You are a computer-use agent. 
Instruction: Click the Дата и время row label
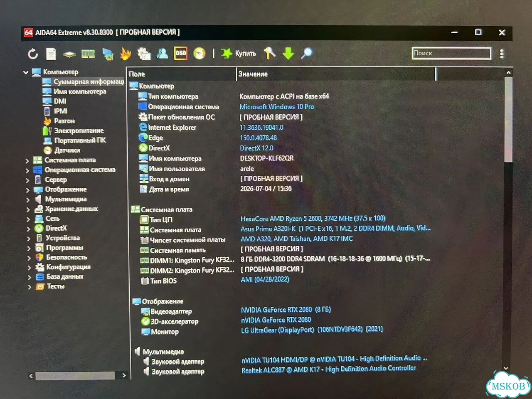pyautogui.click(x=169, y=189)
